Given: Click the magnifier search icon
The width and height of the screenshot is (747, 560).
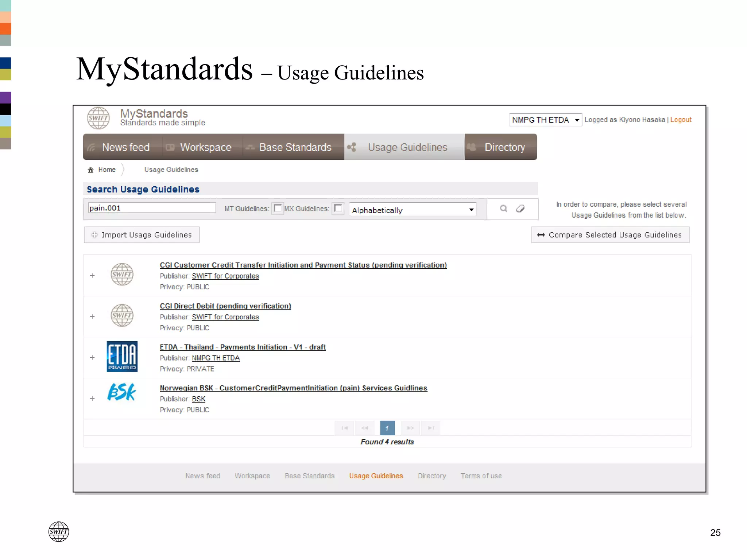Looking at the screenshot, I should click(504, 209).
